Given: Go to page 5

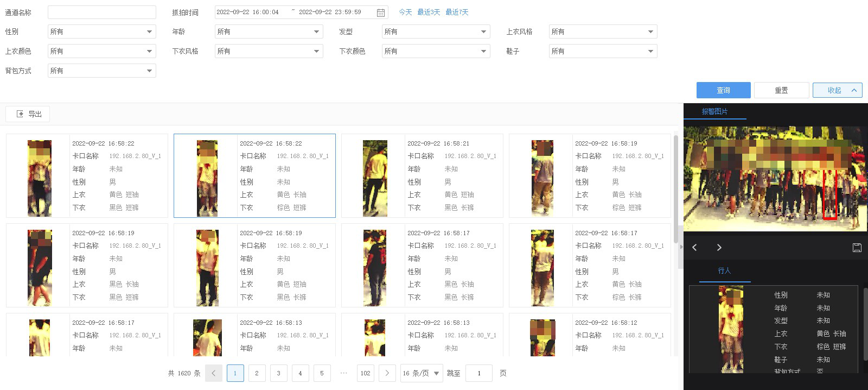Looking at the screenshot, I should tap(322, 373).
